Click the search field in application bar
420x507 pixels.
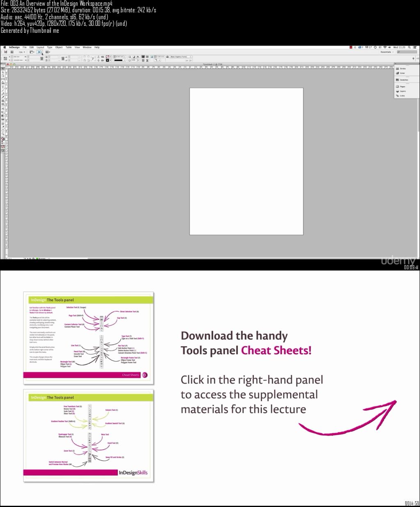[x=407, y=52]
